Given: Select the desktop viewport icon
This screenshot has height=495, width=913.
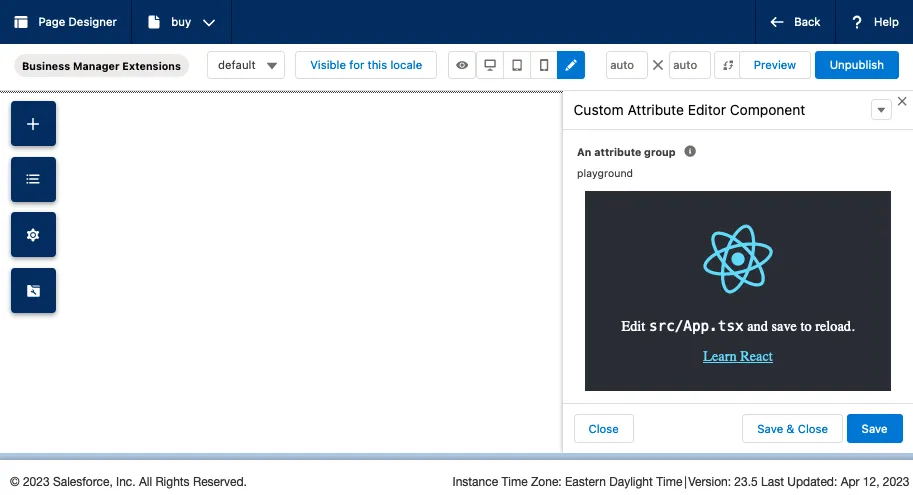Looking at the screenshot, I should (490, 65).
